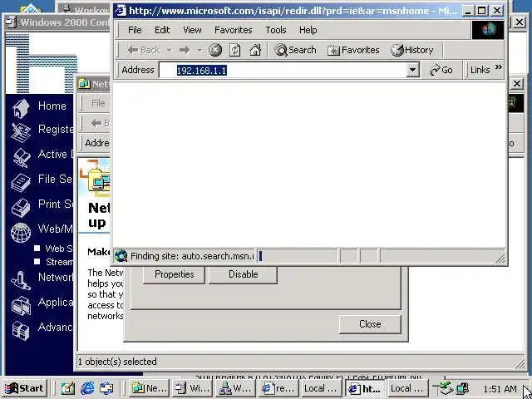Click the Show Desktop quick launch icon

click(x=68, y=388)
